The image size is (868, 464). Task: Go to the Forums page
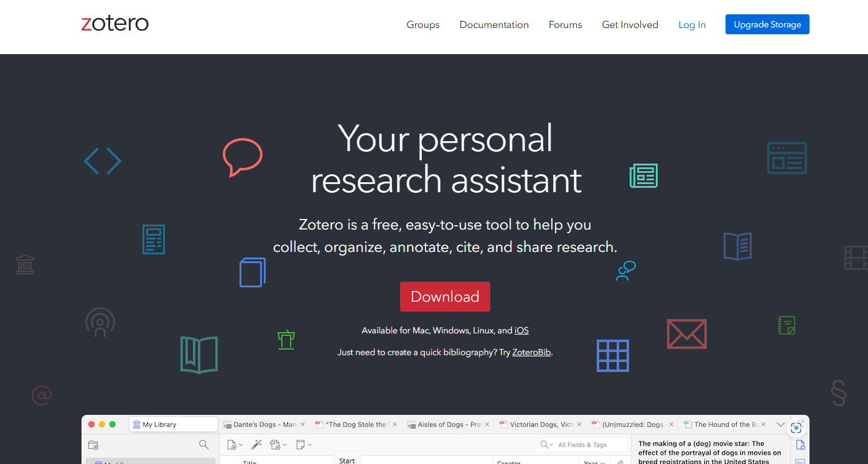[565, 25]
